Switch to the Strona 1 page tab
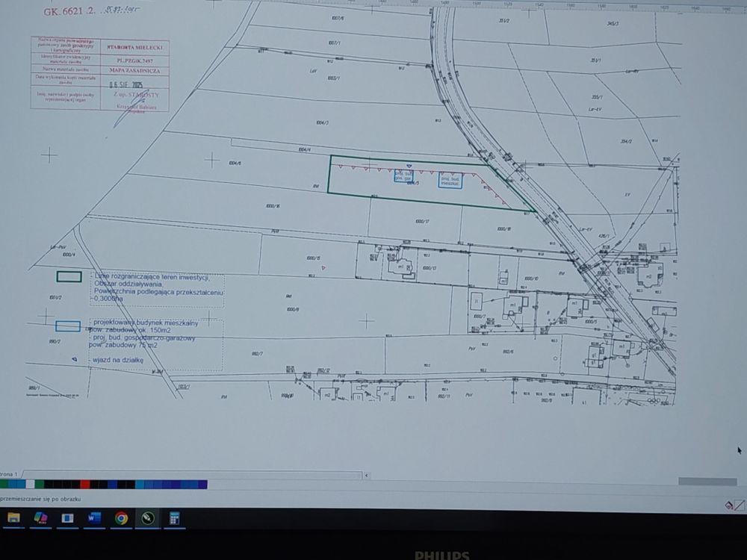Image resolution: width=747 pixels, height=560 pixels. click(9, 474)
